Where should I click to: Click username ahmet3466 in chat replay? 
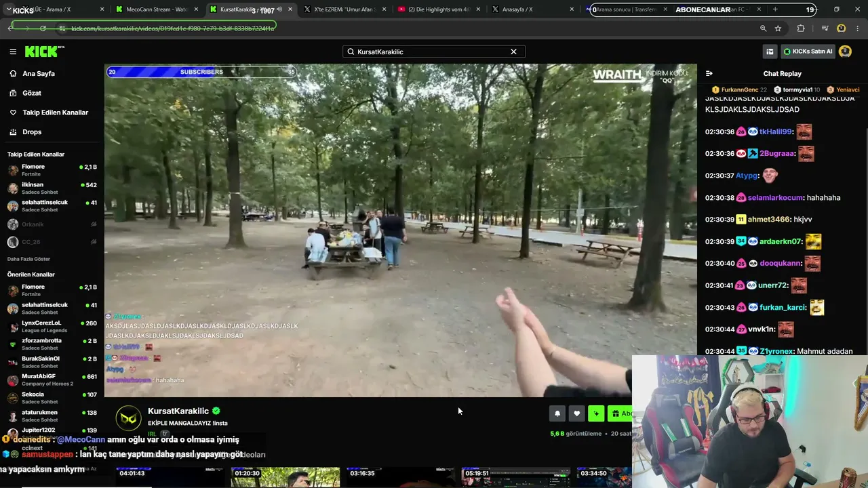769,220
